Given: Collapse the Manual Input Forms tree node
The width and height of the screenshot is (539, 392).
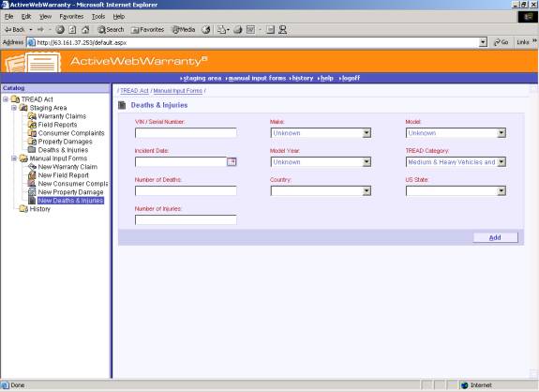Looking at the screenshot, I should tap(14, 158).
